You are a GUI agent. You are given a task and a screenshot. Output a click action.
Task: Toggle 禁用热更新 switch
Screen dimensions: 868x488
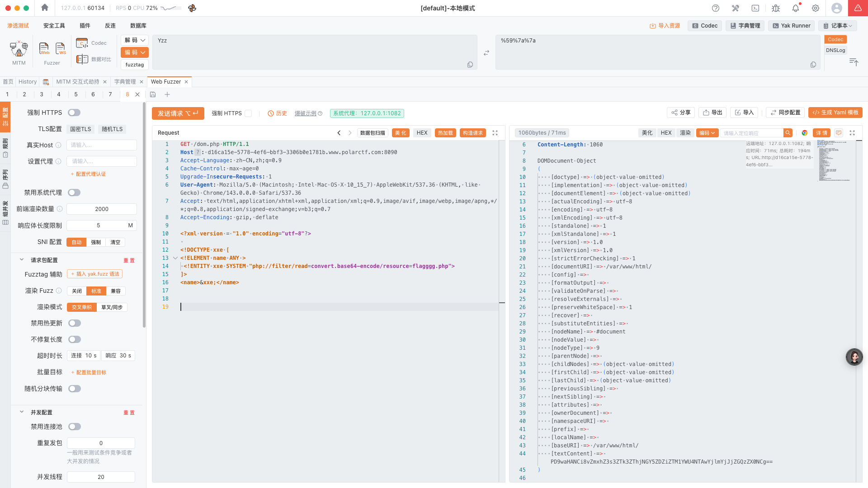point(75,323)
